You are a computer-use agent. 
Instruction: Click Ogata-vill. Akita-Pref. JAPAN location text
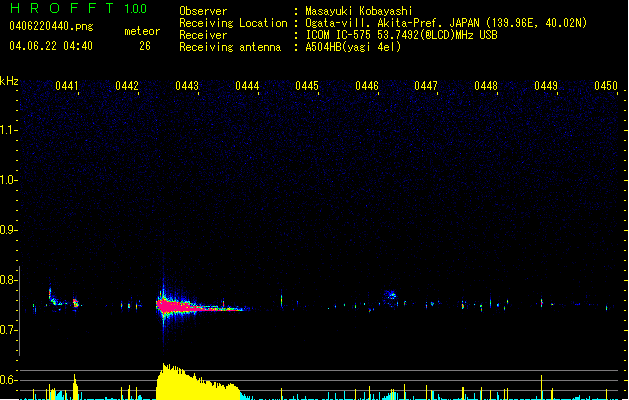446,23
